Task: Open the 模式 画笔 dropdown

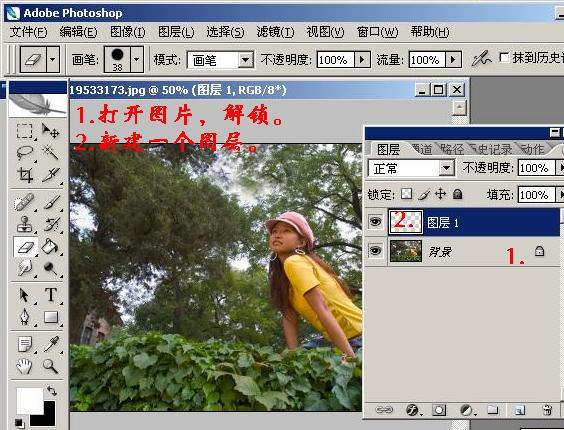Action: point(246,60)
